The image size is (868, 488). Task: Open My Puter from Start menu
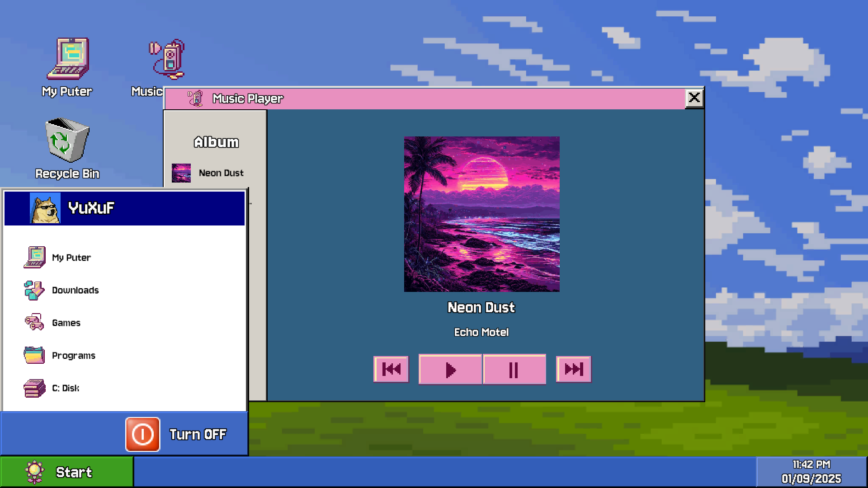pyautogui.click(x=71, y=258)
